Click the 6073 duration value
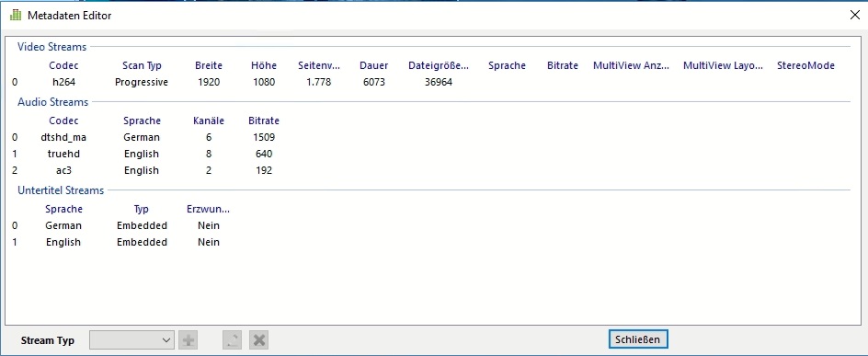Image resolution: width=868 pixels, height=356 pixels. click(x=373, y=82)
